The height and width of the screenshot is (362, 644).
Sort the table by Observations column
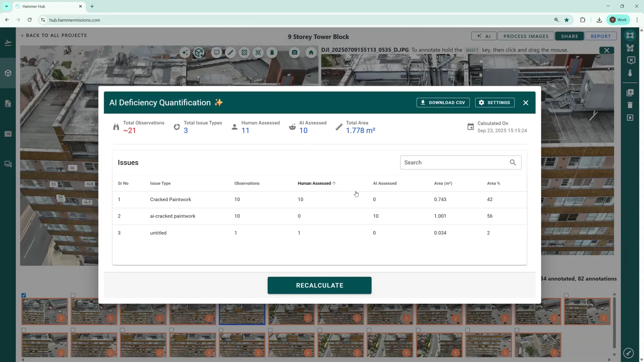(x=247, y=183)
